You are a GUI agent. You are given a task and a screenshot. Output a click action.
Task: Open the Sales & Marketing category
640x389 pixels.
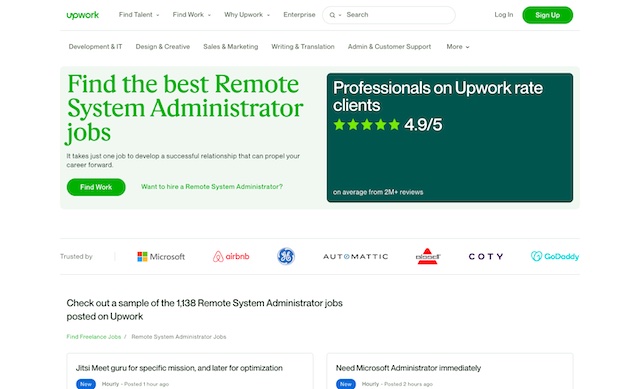231,47
